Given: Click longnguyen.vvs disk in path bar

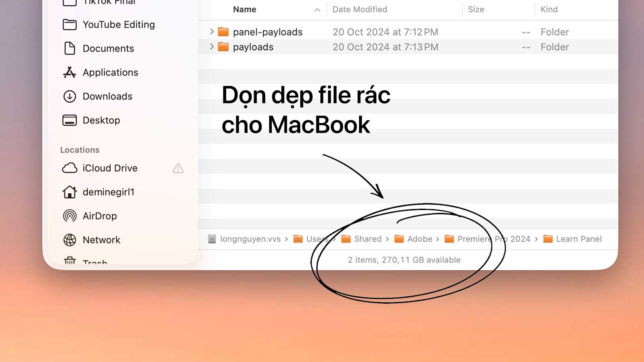Looking at the screenshot, I should (250, 239).
